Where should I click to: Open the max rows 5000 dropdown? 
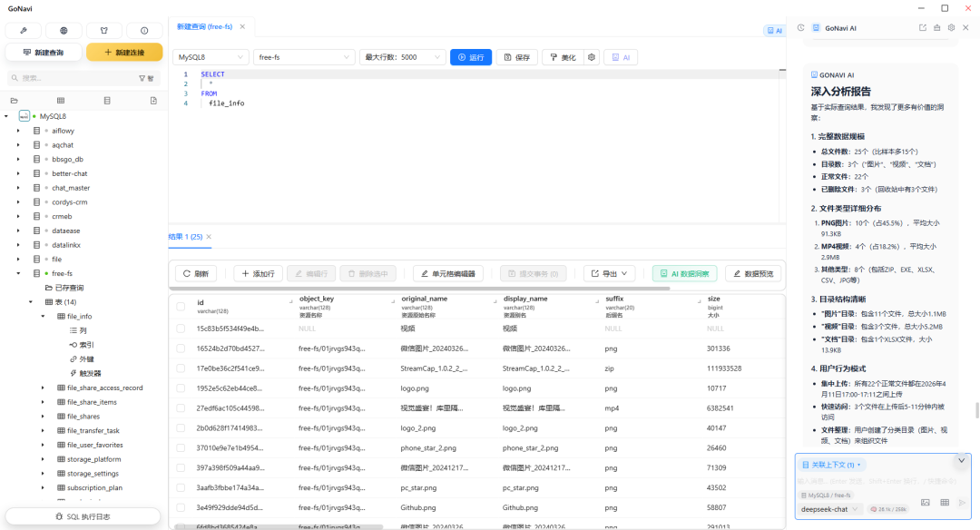tap(402, 57)
